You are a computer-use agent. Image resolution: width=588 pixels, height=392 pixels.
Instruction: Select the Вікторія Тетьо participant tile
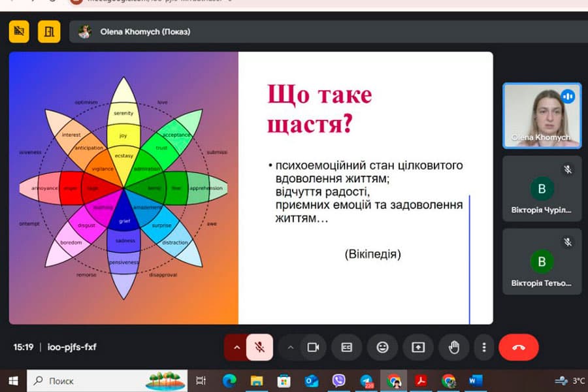(x=540, y=261)
